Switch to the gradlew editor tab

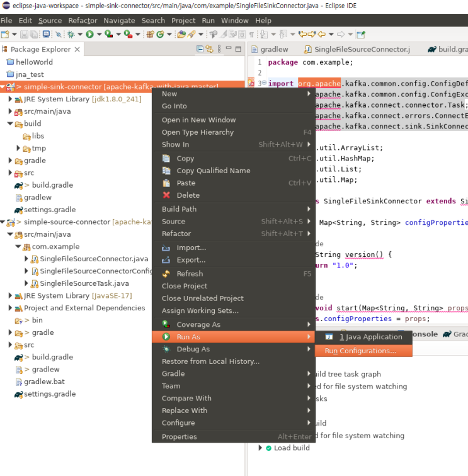pyautogui.click(x=270, y=49)
